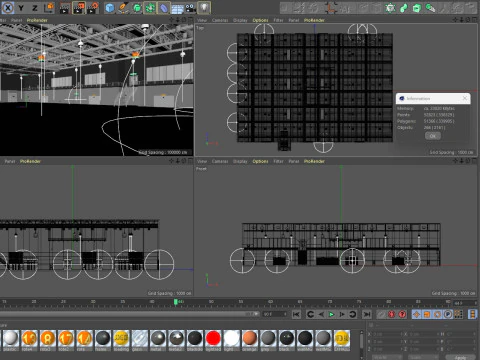The image size is (480, 360).
Task: Click the green timeline playhead marker
Action: point(176,302)
